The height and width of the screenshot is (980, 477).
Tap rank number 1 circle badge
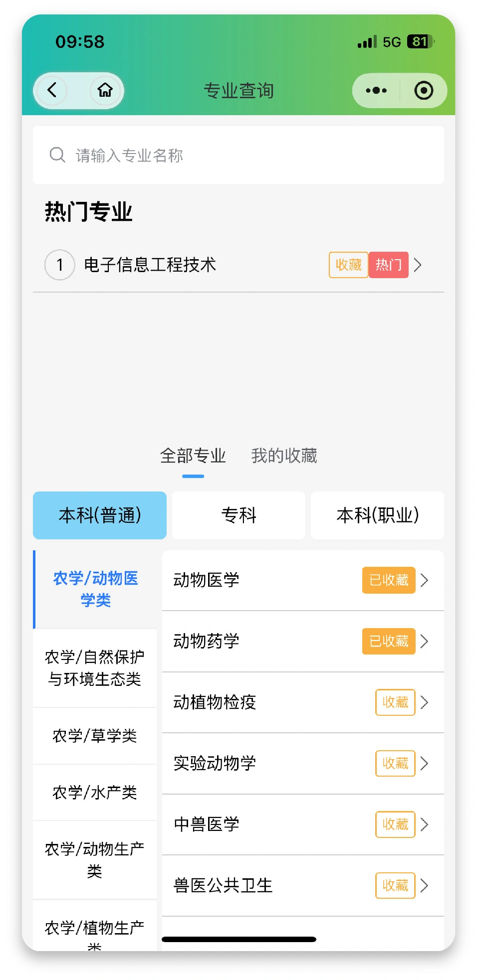(x=60, y=265)
